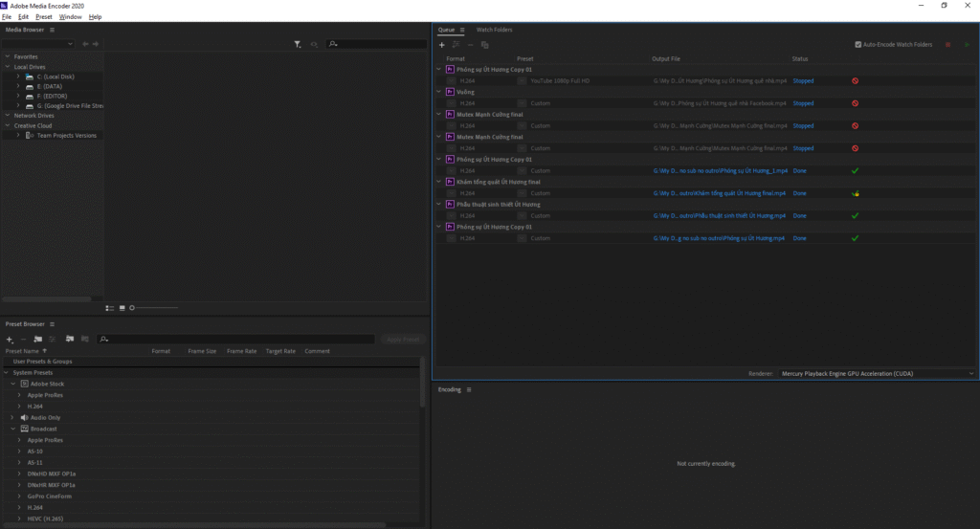Viewport: 980px width, 529px height.
Task: Click green checkmark for Phẫu thuật sinh thiết output
Action: 855,216
